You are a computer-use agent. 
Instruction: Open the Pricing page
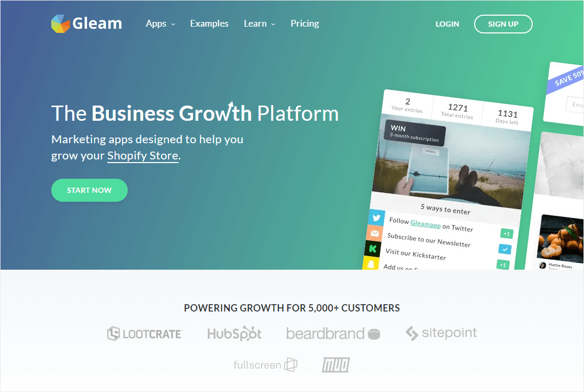click(x=305, y=24)
